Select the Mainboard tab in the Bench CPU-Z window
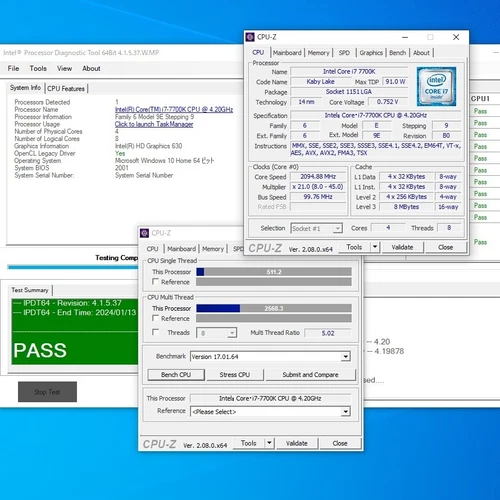The image size is (500, 500). [x=182, y=249]
